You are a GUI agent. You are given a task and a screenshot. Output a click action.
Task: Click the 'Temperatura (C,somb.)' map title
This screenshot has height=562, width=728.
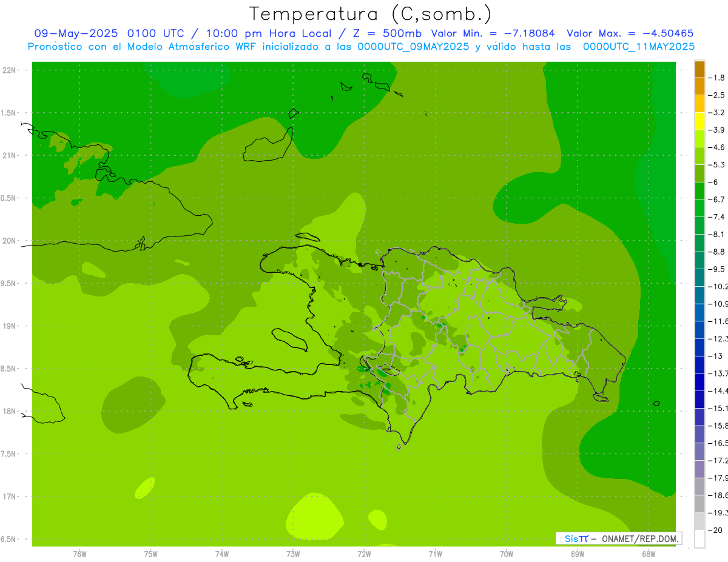(371, 14)
